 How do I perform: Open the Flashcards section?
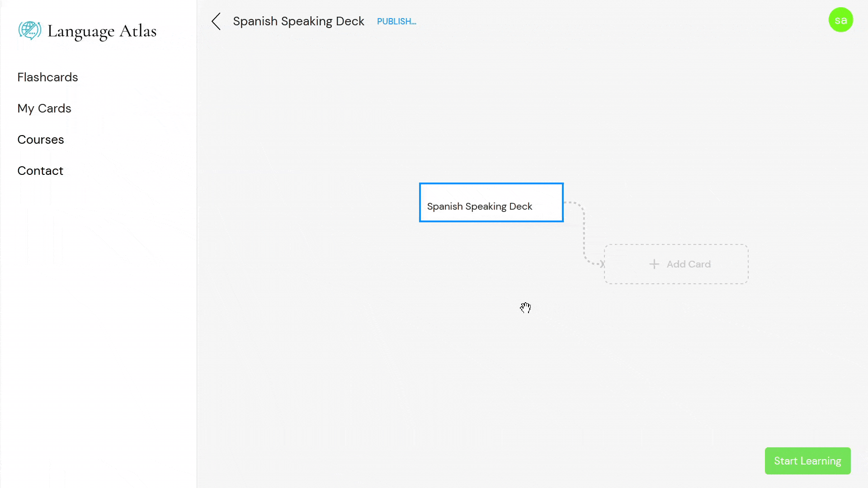click(x=47, y=77)
